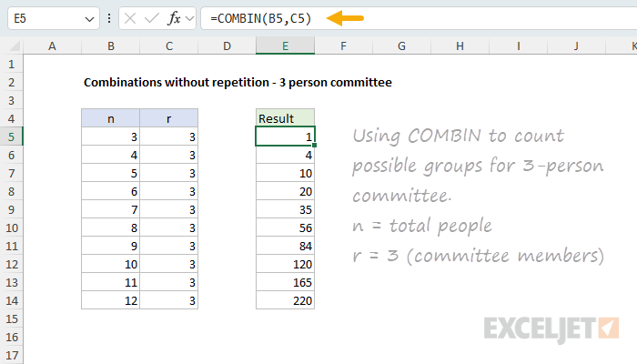The width and height of the screenshot is (637, 364).
Task: Click the n cell with value 3 in row 5
Action: tap(110, 136)
